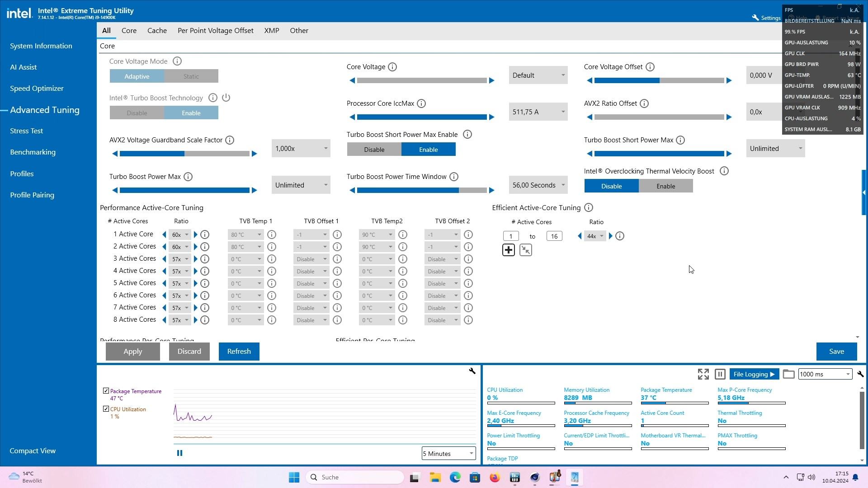Uncheck the CPU Utilization graph checkbox
Screen dimensions: 868x488
[106, 409]
